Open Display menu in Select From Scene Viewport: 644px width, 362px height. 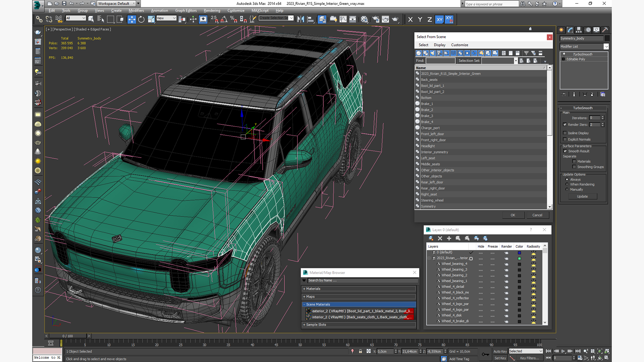point(439,45)
